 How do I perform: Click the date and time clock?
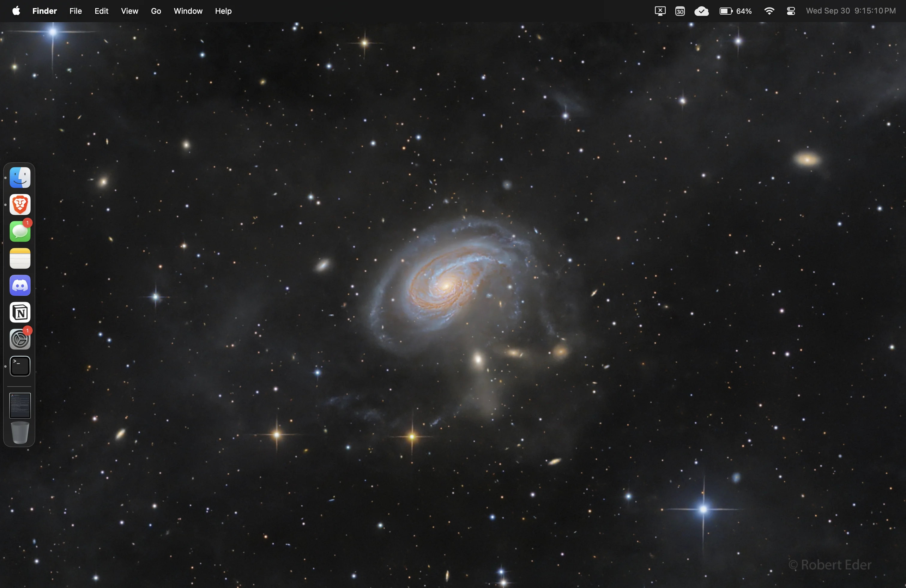[x=851, y=11]
